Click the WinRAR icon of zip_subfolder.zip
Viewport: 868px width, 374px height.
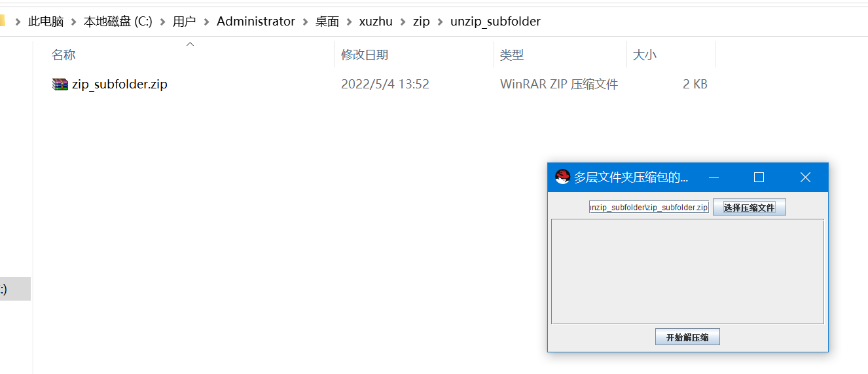click(60, 84)
